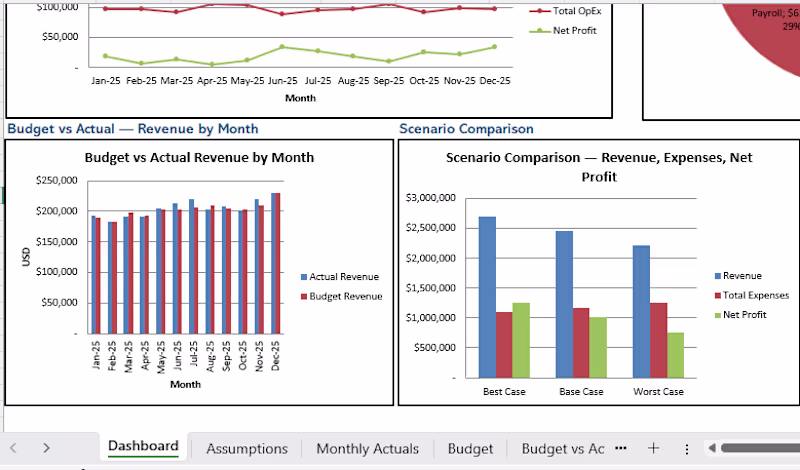Click Month axis title in the bar chart
This screenshot has height=470, width=800.
pos(185,384)
